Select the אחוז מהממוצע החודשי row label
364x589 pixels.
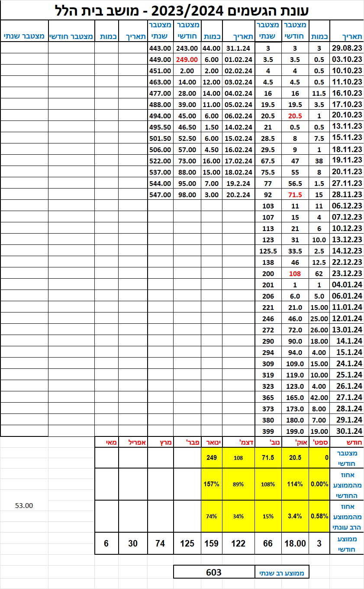(x=346, y=484)
